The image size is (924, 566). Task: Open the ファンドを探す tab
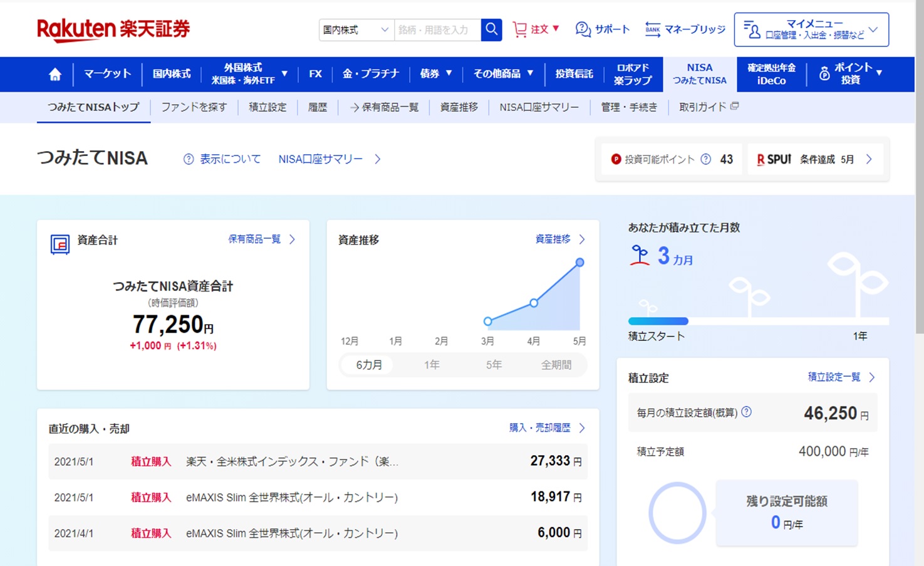click(194, 107)
